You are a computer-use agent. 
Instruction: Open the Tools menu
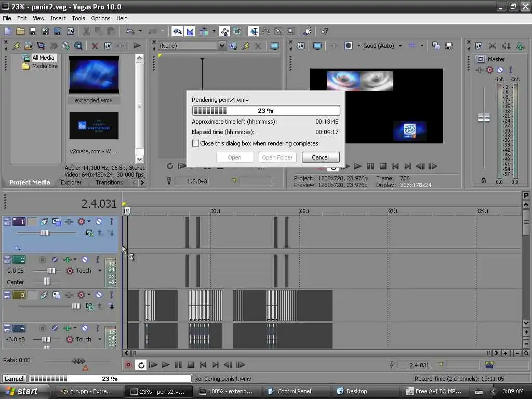[x=78, y=18]
